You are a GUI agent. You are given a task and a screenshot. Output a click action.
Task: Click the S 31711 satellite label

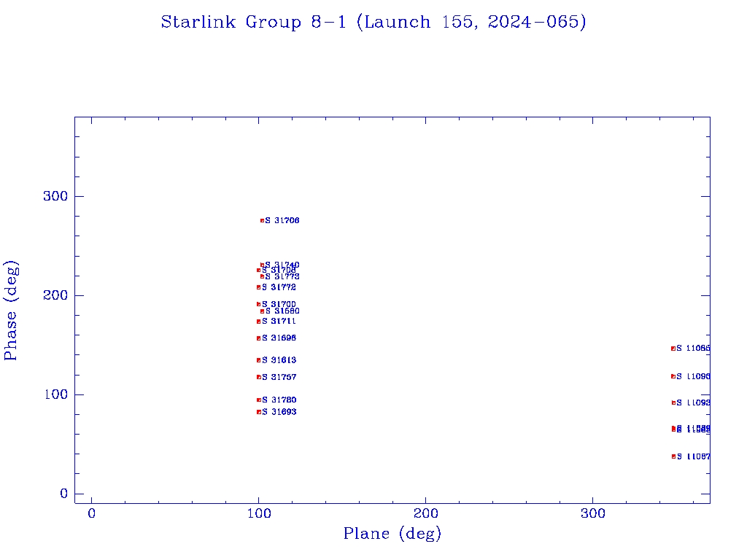click(279, 322)
